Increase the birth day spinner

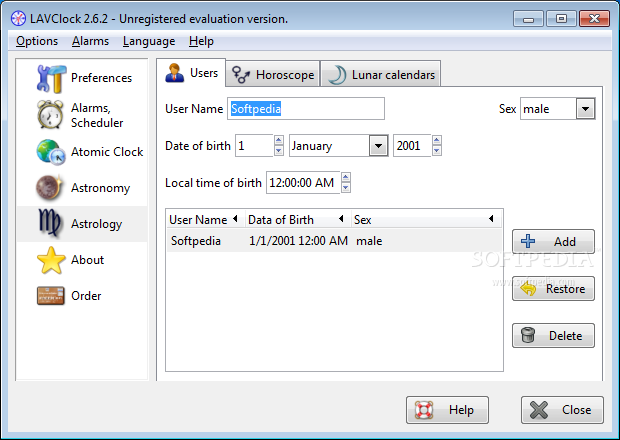coord(279,140)
